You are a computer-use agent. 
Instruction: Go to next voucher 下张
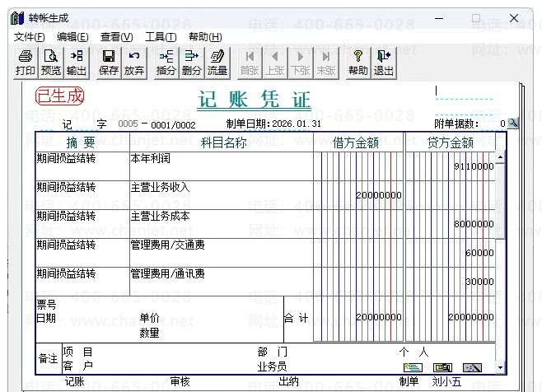coord(301,63)
